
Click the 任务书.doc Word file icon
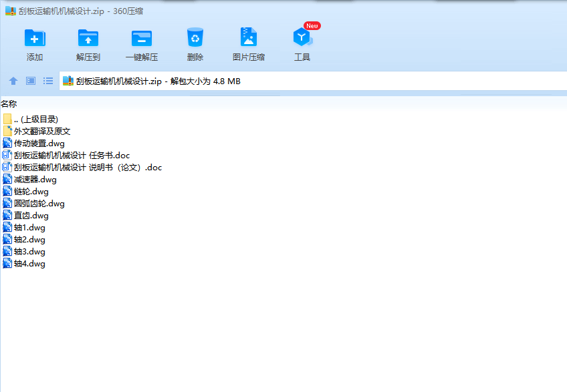point(7,156)
